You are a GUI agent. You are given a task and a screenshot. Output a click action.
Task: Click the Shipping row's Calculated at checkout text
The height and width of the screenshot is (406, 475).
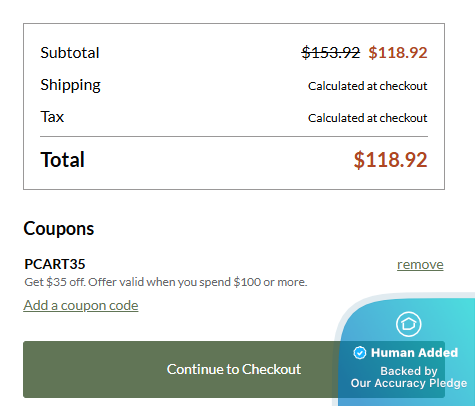pyautogui.click(x=367, y=86)
